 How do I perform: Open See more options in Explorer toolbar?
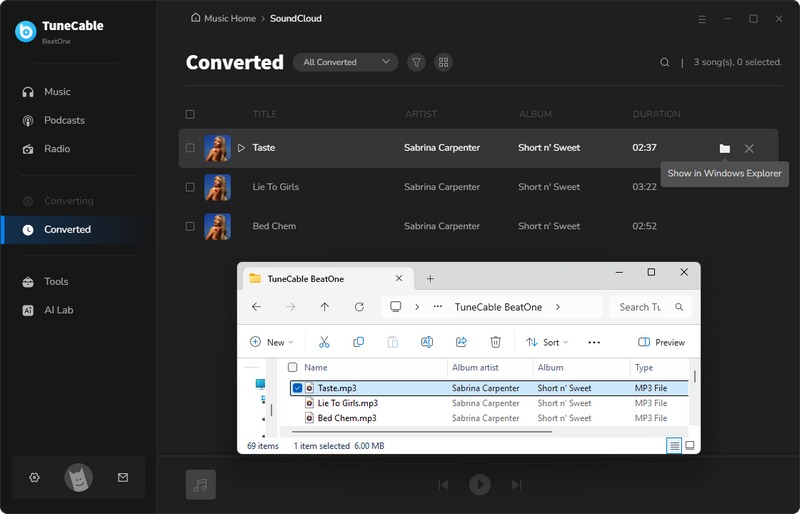[x=594, y=342]
